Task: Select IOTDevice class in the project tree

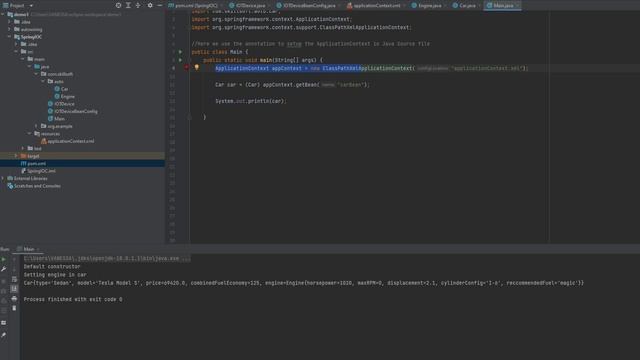Action: [x=61, y=104]
